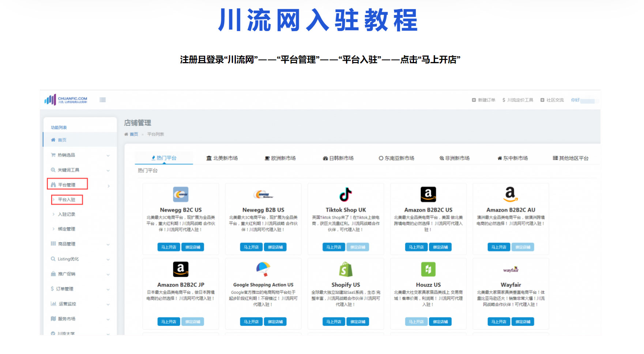Expand the 推广促销 sidebar chevron
The width and height of the screenshot is (644, 354).
(108, 274)
